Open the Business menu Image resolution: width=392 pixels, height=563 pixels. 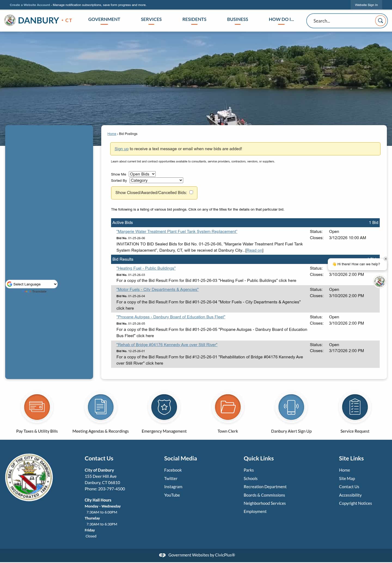[238, 19]
